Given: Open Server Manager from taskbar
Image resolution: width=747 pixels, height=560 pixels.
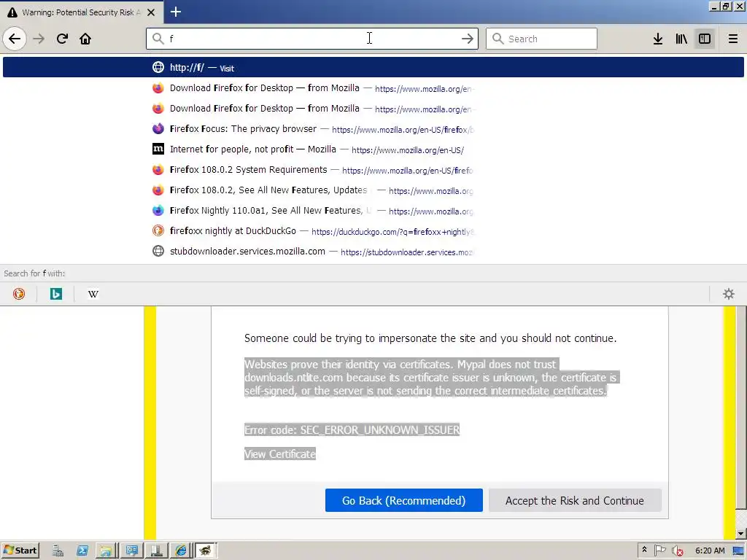Looking at the screenshot, I should point(58,551).
